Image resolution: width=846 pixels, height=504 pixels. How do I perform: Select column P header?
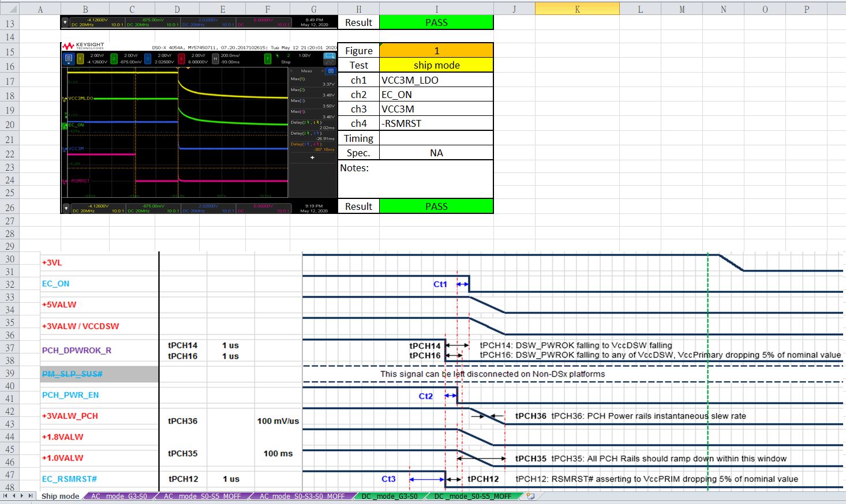(806, 9)
